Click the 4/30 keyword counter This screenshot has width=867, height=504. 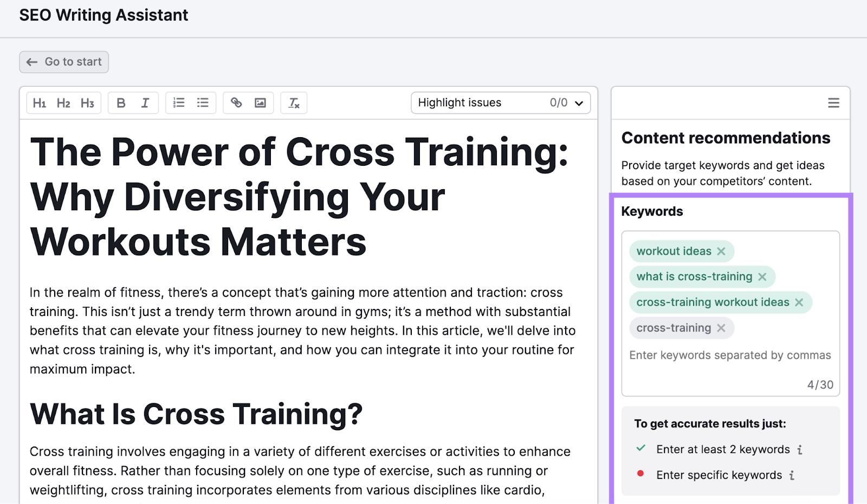pyautogui.click(x=820, y=385)
